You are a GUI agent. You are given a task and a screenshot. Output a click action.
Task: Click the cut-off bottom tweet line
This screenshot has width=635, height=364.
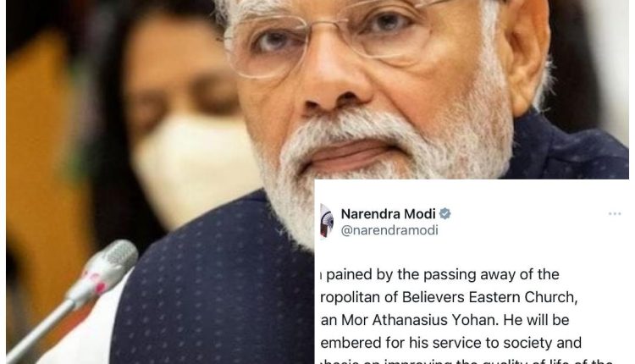click(467, 361)
